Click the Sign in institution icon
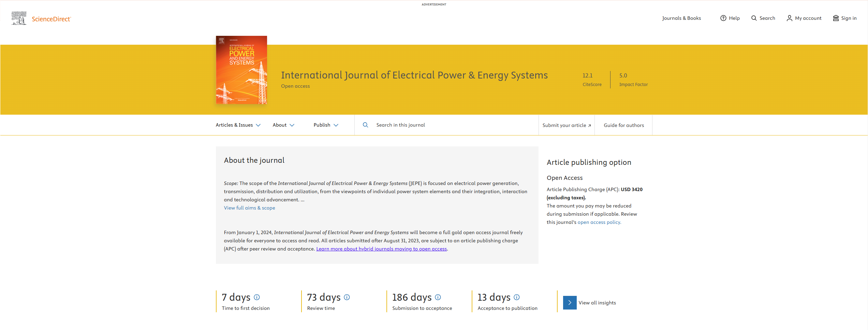Screen dimensions: 868x330 point(836,18)
